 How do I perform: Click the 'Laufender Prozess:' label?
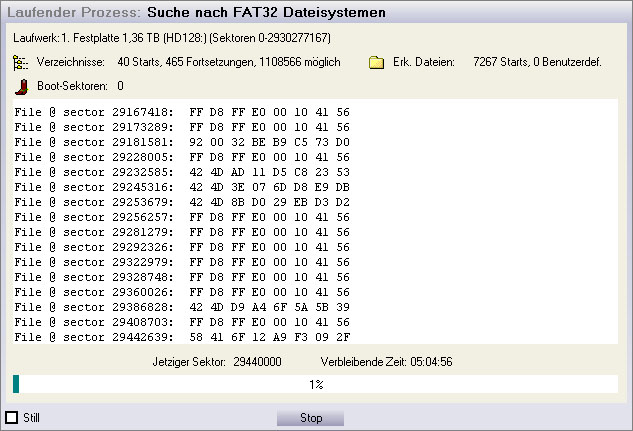pyautogui.click(x=74, y=12)
